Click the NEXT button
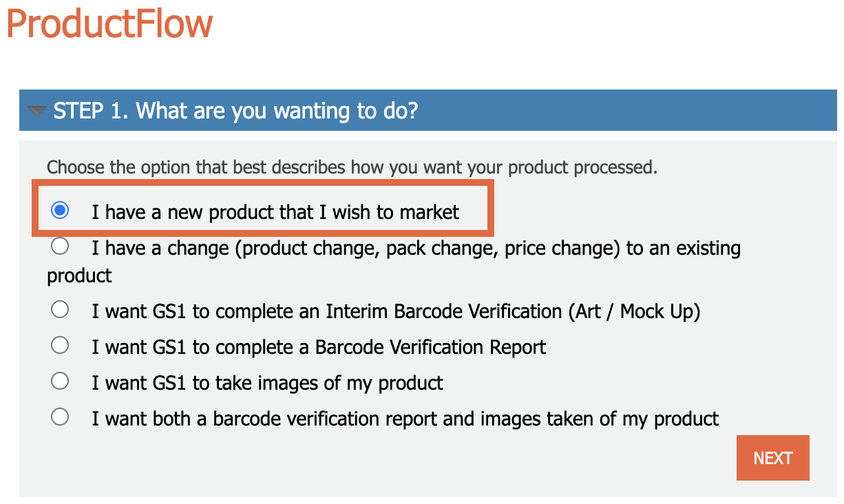Viewport: 844px width, 504px height. click(773, 458)
